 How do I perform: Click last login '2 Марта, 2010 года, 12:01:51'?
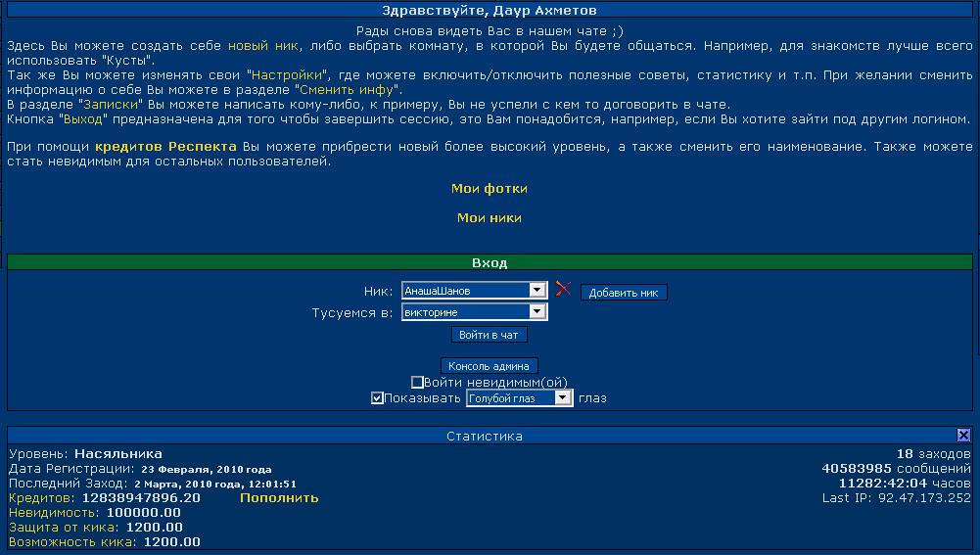tap(215, 484)
